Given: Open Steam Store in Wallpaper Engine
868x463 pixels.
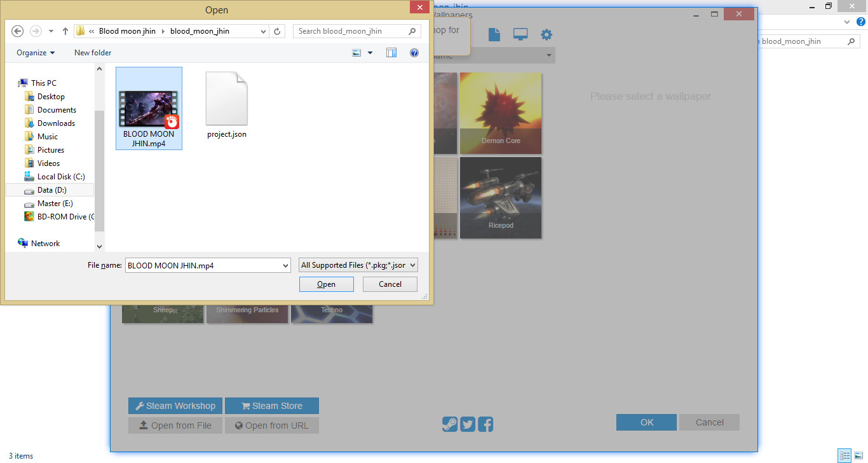Looking at the screenshot, I should [x=272, y=406].
